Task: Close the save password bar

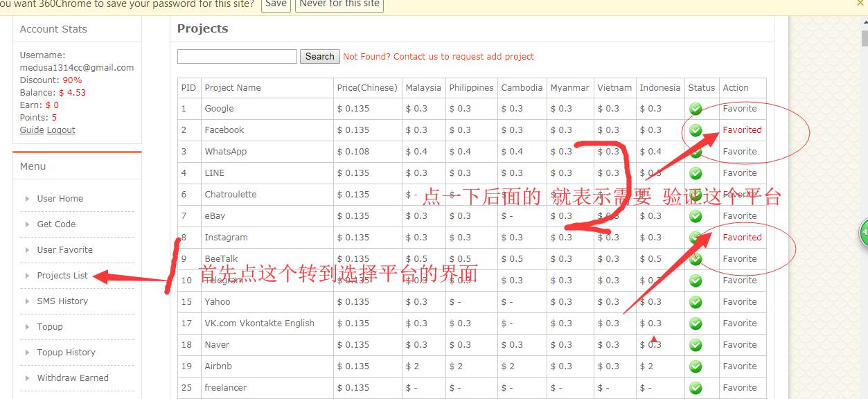Action: coord(860,3)
